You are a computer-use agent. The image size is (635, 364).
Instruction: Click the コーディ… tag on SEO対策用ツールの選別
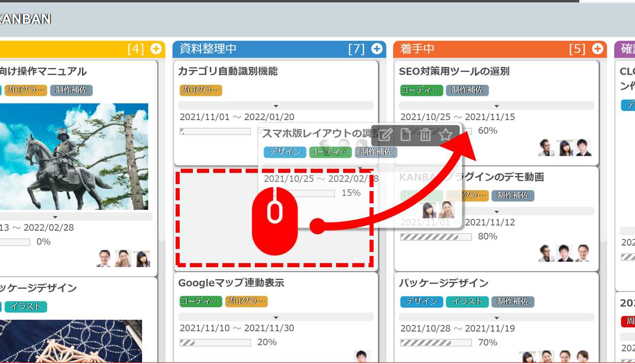421,90
